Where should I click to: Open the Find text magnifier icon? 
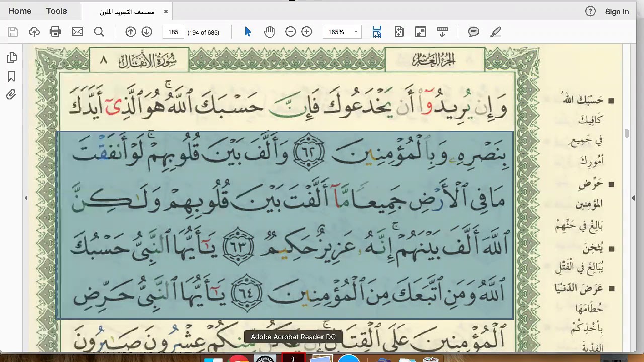click(x=99, y=32)
